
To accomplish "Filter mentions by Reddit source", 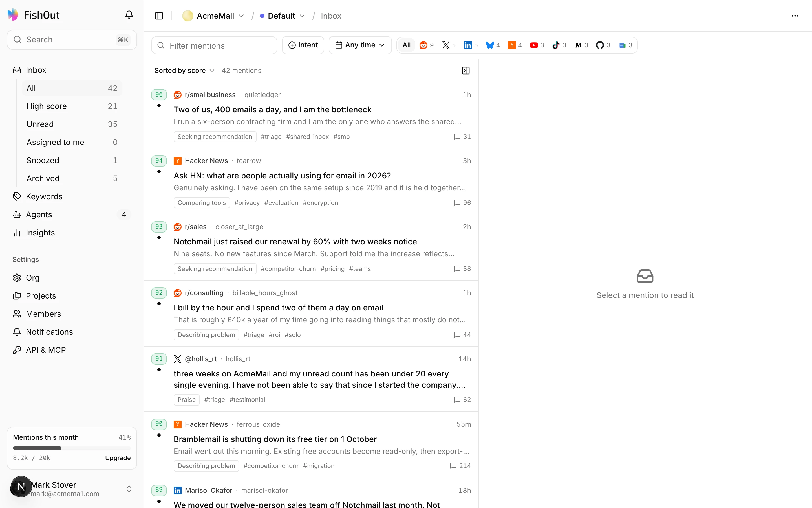I will pyautogui.click(x=427, y=45).
